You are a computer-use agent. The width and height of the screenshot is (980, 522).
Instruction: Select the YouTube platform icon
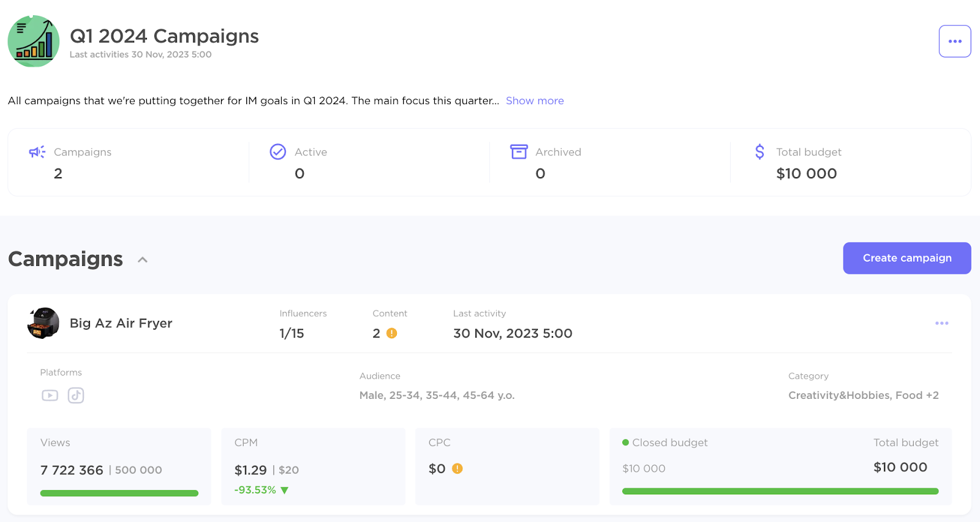pyautogui.click(x=49, y=395)
